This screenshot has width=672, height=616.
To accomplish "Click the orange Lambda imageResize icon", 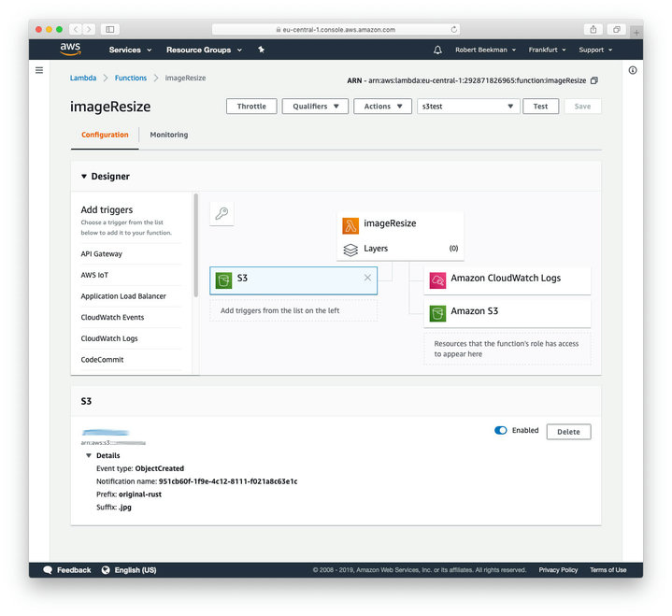I will [x=350, y=225].
